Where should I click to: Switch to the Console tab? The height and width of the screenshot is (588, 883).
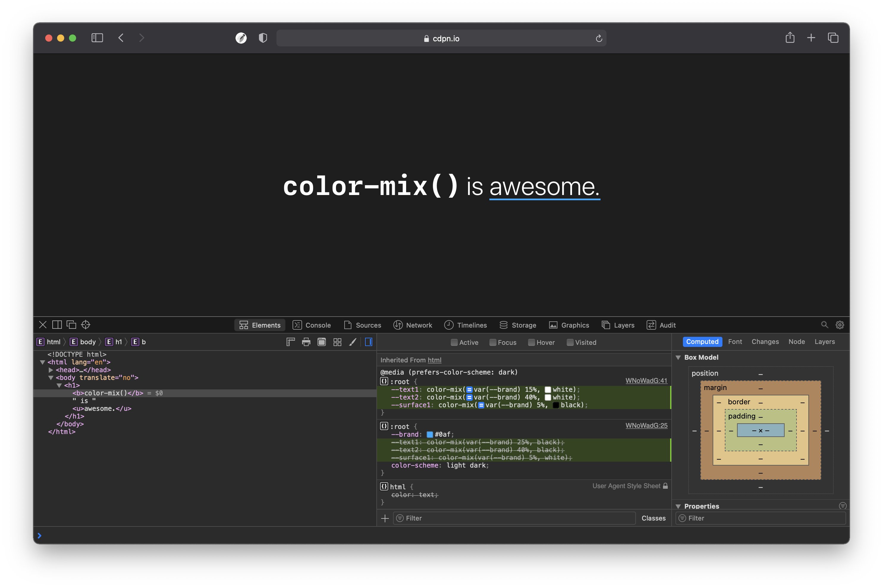point(312,325)
